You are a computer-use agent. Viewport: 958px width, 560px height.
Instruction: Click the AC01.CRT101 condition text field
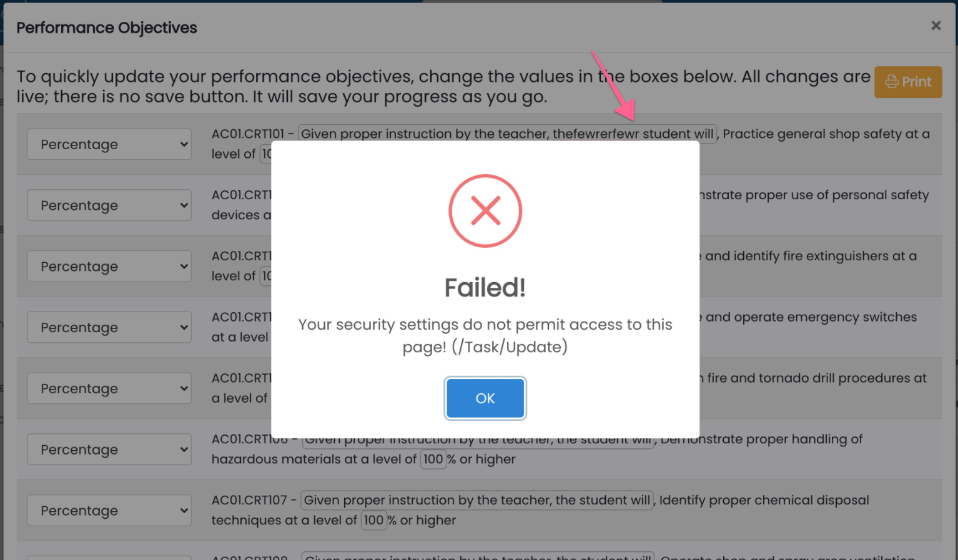coord(507,134)
